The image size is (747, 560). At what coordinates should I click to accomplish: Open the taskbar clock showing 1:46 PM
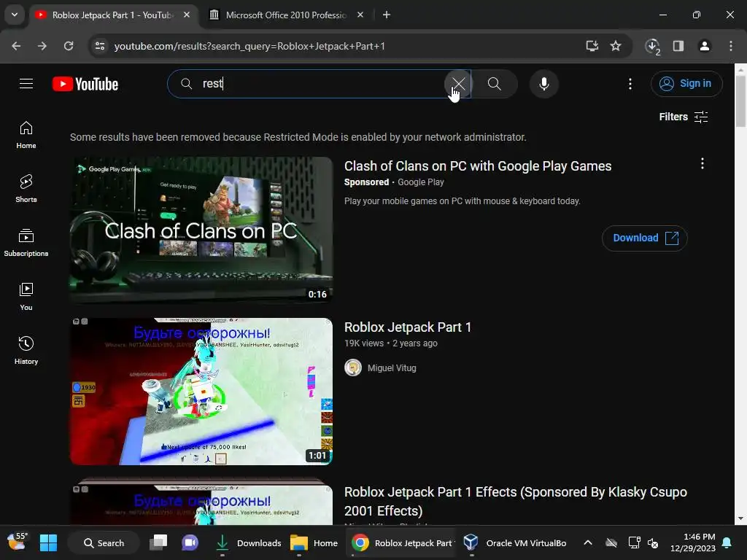[x=693, y=542]
